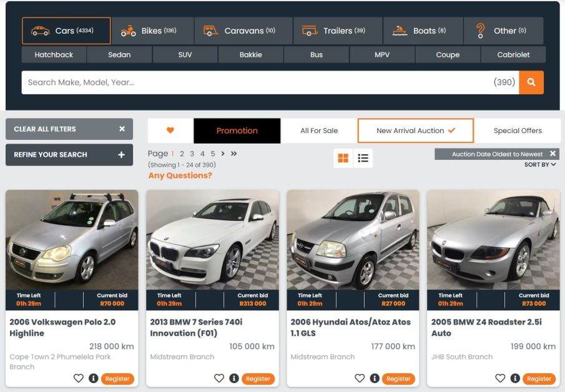Click the Any Questions? link
The height and width of the screenshot is (392, 565).
(x=180, y=175)
